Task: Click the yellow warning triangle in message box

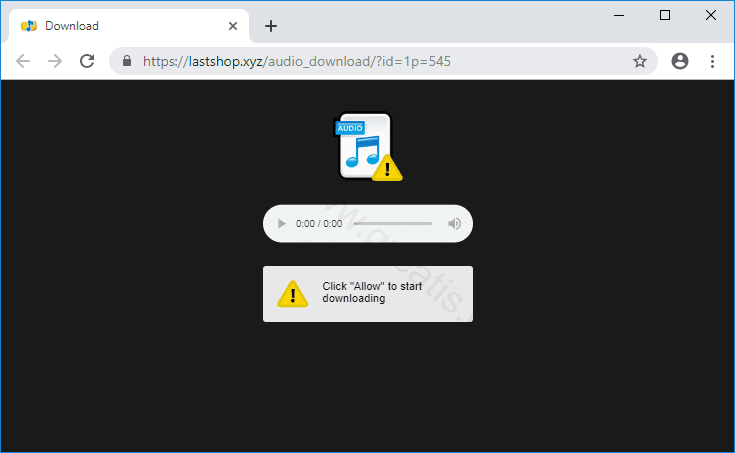Action: click(x=292, y=294)
